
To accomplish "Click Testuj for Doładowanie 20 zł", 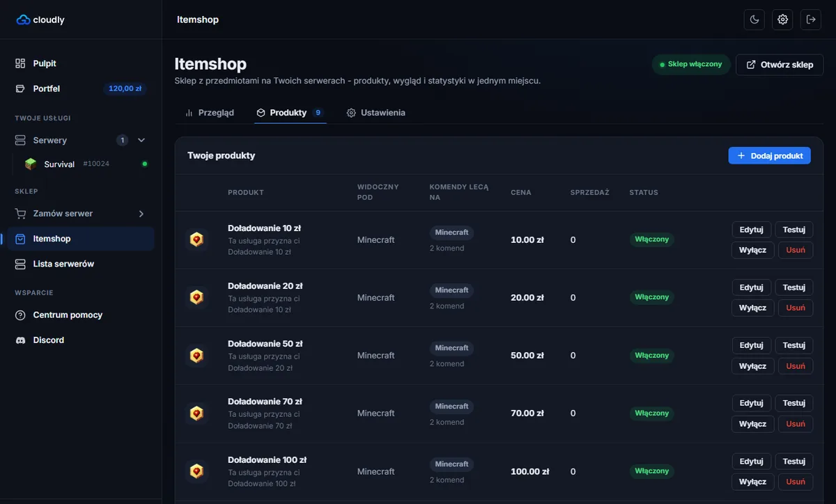I will click(794, 288).
